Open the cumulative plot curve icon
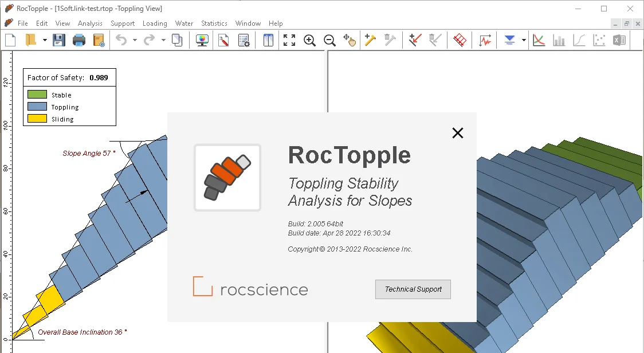Image resolution: width=644 pixels, height=353 pixels. tap(579, 40)
